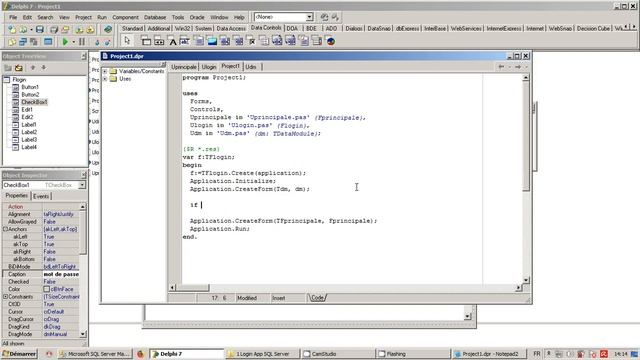Open the Help Contents book icon

(x=108, y=29)
